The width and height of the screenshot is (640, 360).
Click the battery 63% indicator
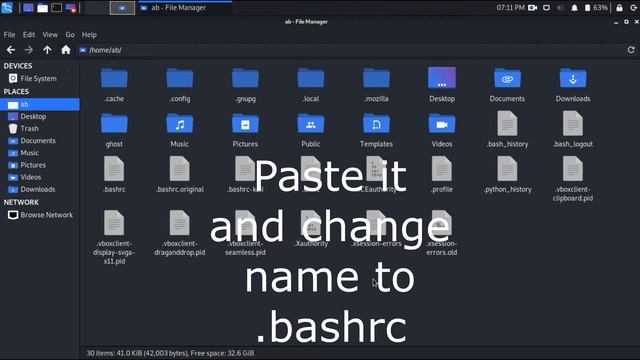click(x=596, y=8)
